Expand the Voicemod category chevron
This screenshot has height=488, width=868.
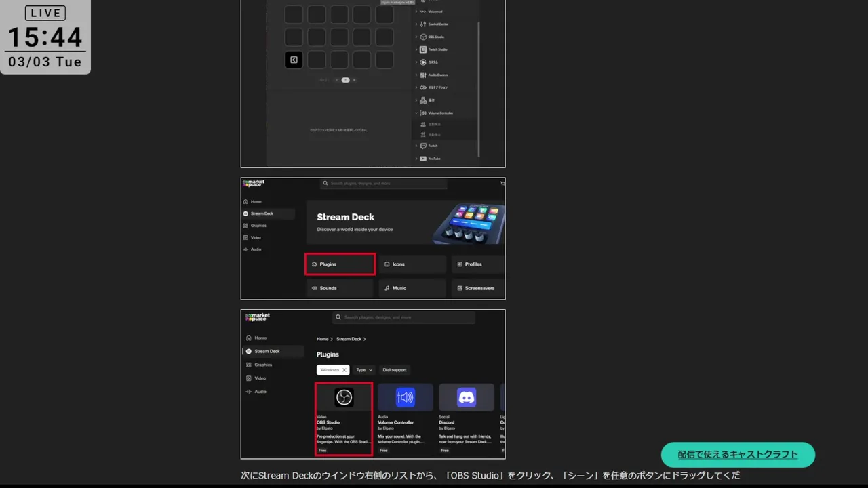click(416, 12)
